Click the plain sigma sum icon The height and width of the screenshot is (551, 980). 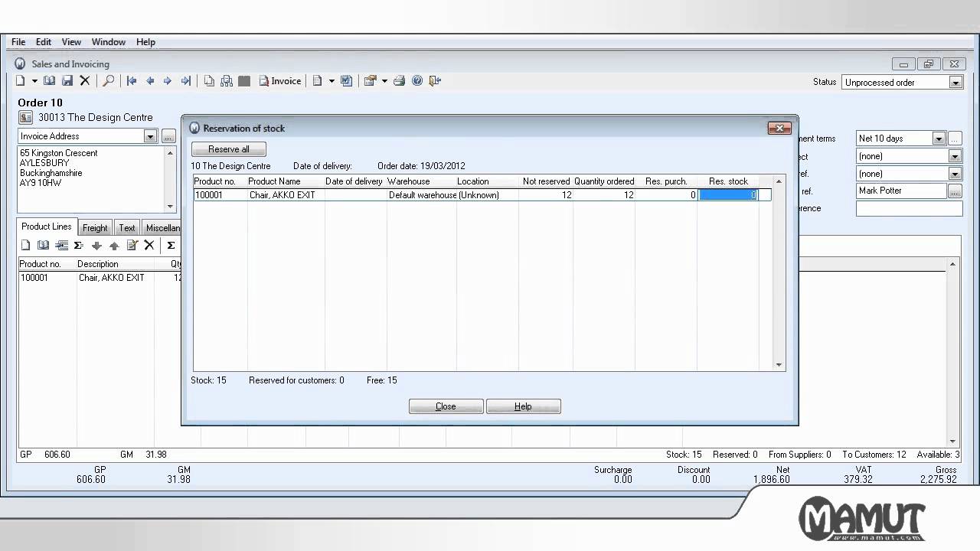click(x=171, y=245)
